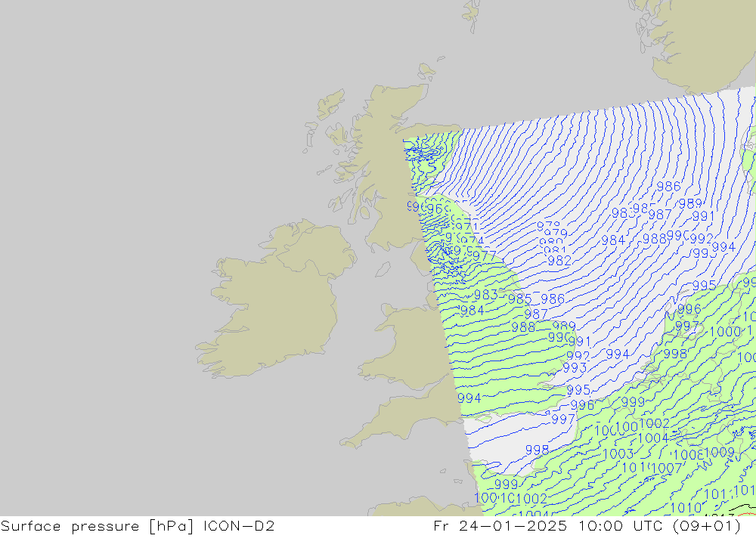This screenshot has height=554, width=756.
Task: Click the date 'Fr 24-01-2025' in the caption
Action: coord(500,526)
